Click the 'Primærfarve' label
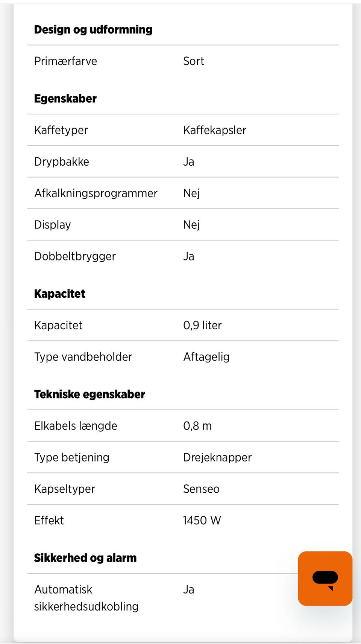 65,61
